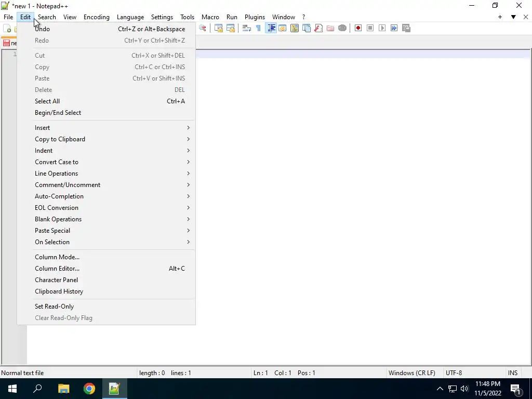This screenshot has height=399, width=532.
Task: Open the Document List icon
Action: (307, 28)
